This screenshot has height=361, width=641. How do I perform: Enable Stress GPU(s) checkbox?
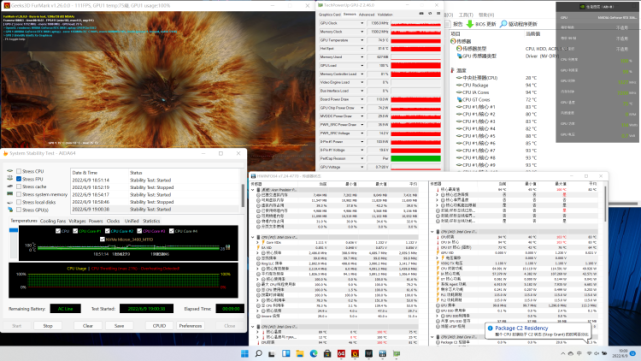coord(19,210)
